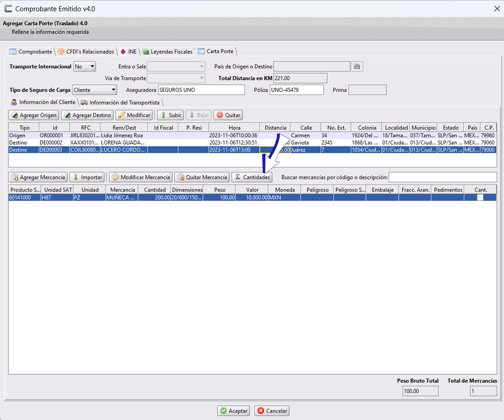The width and height of the screenshot is (504, 420).
Task: Select merchandise row 60141000
Action: pyautogui.click(x=252, y=197)
